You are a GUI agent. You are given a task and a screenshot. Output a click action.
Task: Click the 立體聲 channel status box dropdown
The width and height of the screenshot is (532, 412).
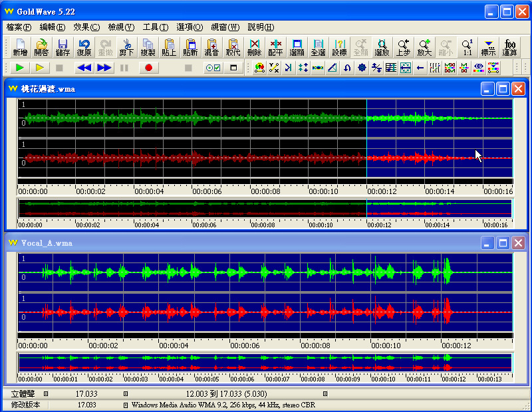point(46,394)
